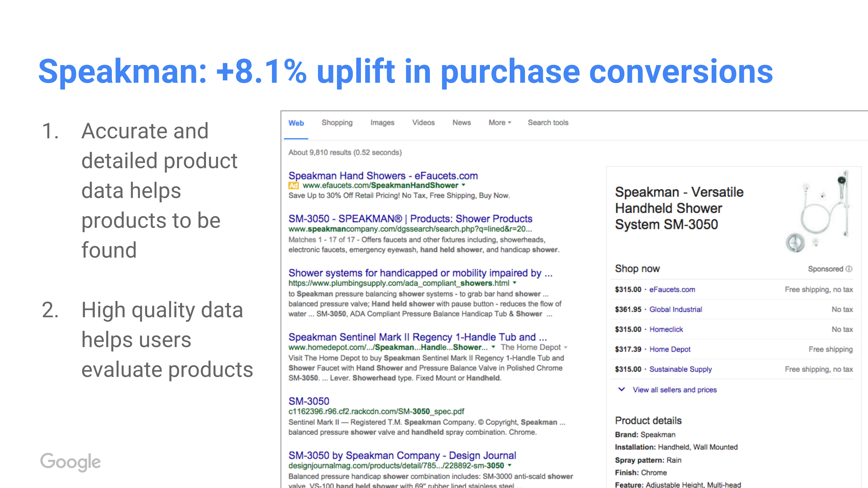Switch to the Videos tab
This screenshot has width=868, height=488.
pyautogui.click(x=423, y=123)
